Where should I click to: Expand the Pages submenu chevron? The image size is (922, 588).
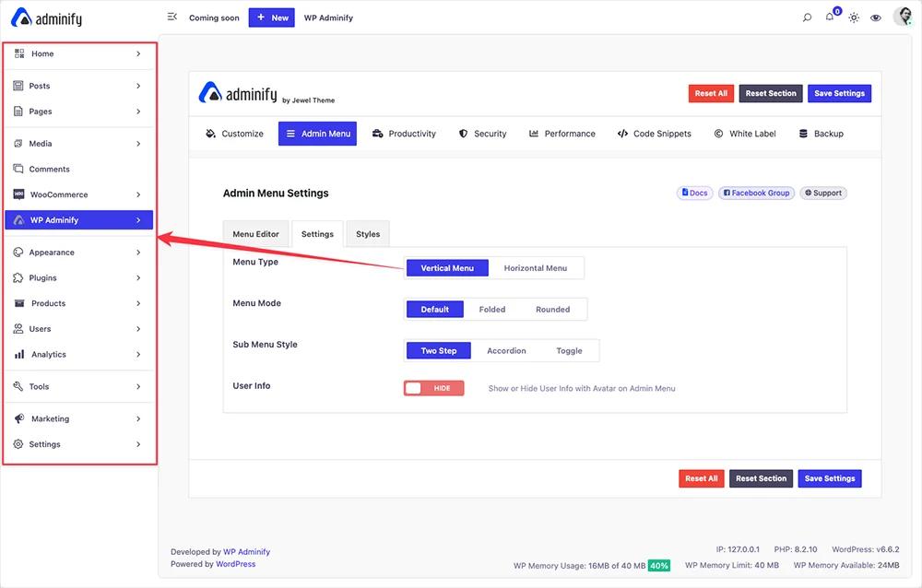click(138, 112)
